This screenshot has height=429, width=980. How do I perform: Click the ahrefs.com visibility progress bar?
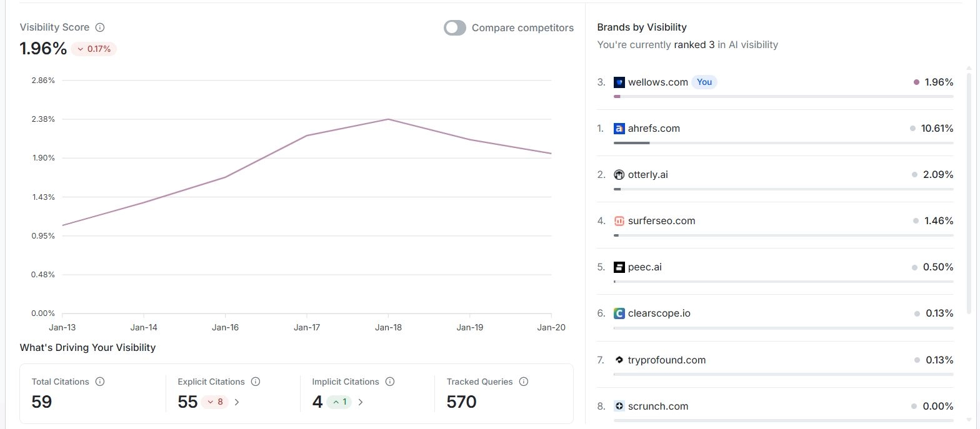(x=783, y=143)
